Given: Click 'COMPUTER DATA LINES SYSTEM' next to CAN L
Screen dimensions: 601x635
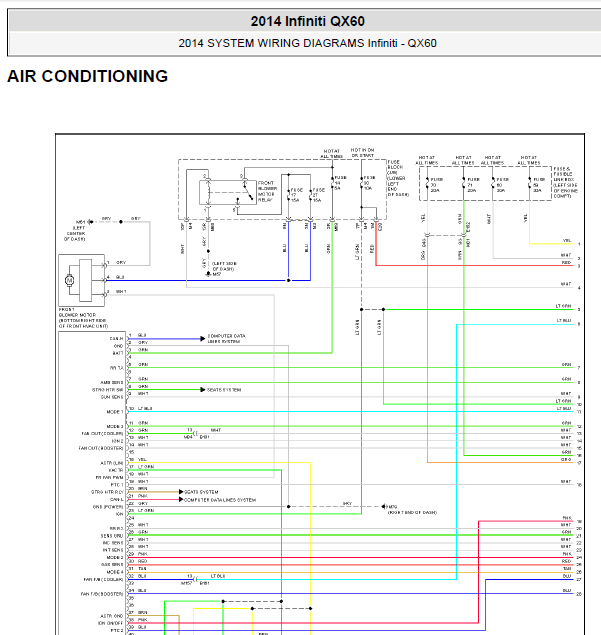Looking at the screenshot, I should (x=220, y=500).
